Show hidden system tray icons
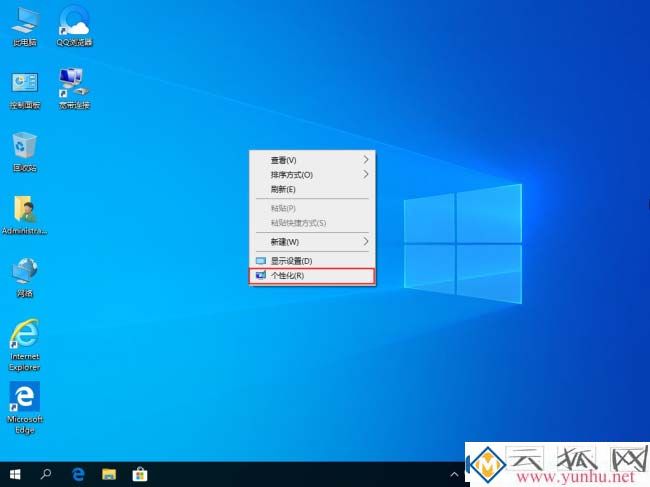Viewport: 650px width, 487px height. click(x=454, y=474)
